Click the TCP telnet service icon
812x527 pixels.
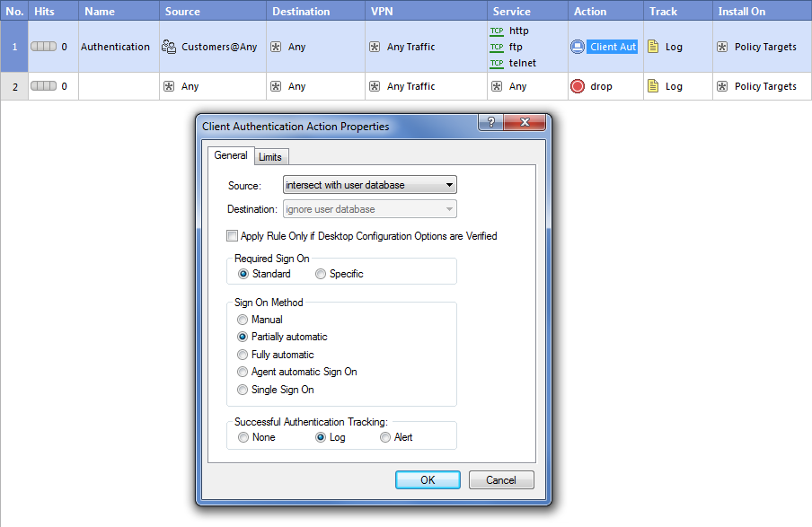(x=497, y=64)
